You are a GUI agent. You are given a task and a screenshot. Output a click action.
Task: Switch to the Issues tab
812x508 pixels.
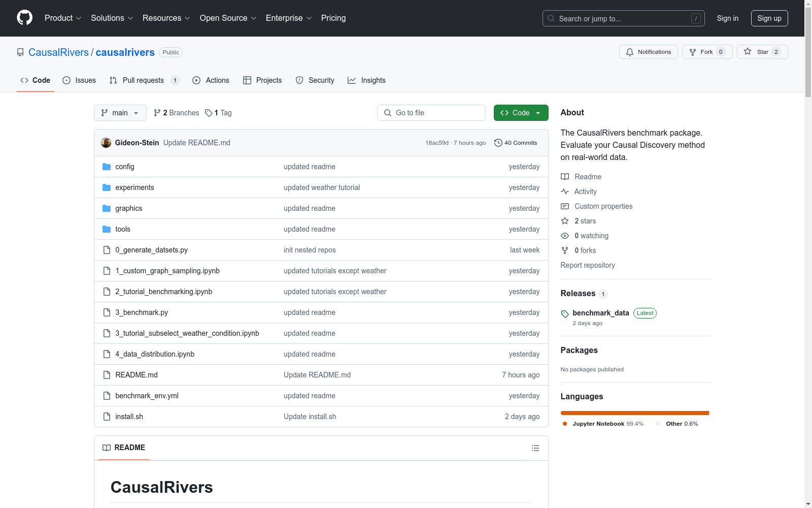(79, 80)
